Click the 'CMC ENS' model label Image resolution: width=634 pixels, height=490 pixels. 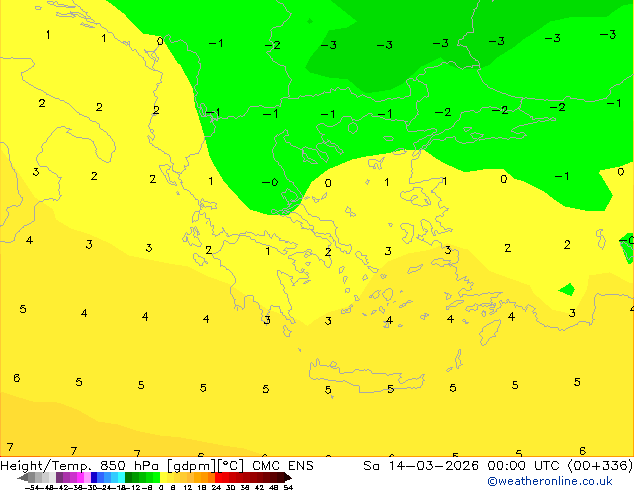point(283,466)
